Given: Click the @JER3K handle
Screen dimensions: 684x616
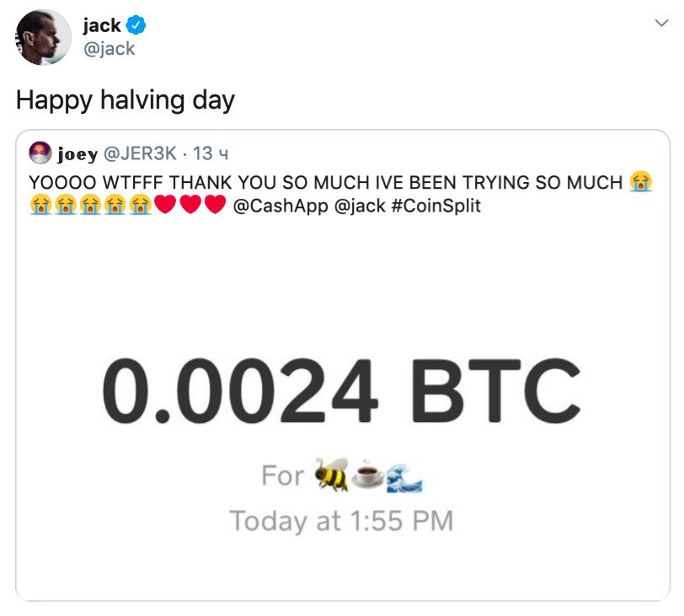Looking at the screenshot, I should point(140,153).
